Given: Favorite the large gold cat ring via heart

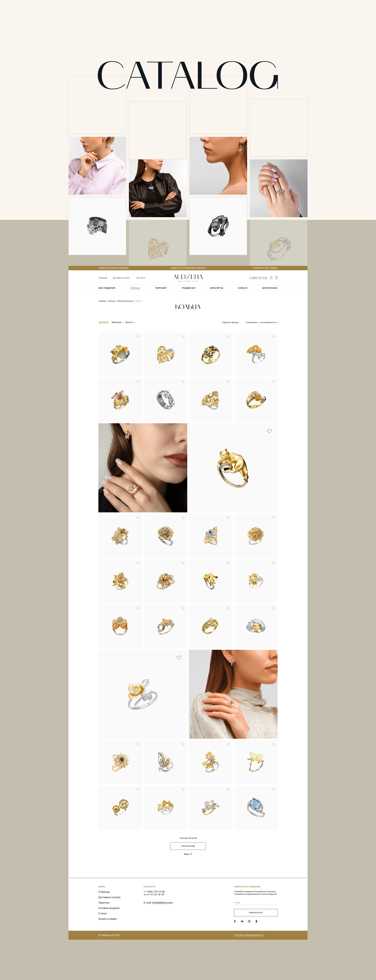Looking at the screenshot, I should pyautogui.click(x=269, y=431).
